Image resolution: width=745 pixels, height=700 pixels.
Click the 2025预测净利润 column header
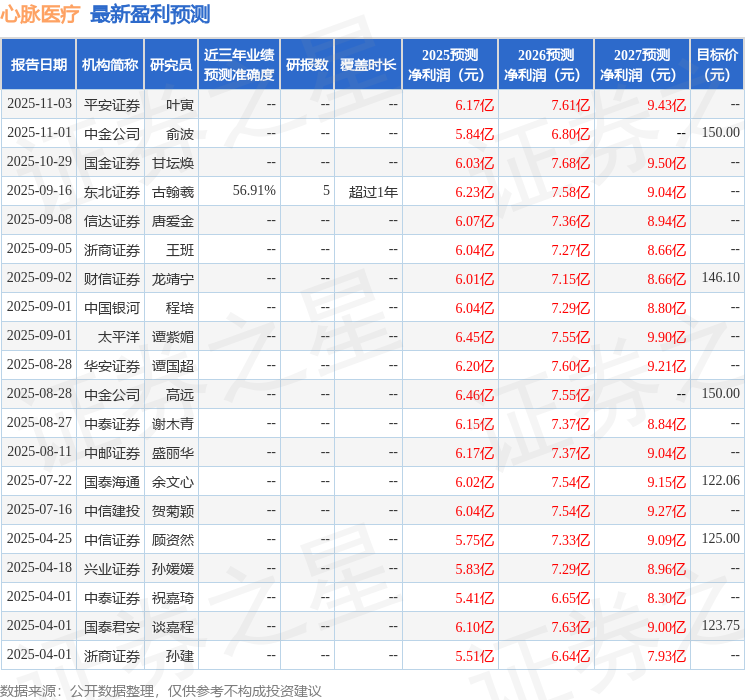tap(450, 65)
